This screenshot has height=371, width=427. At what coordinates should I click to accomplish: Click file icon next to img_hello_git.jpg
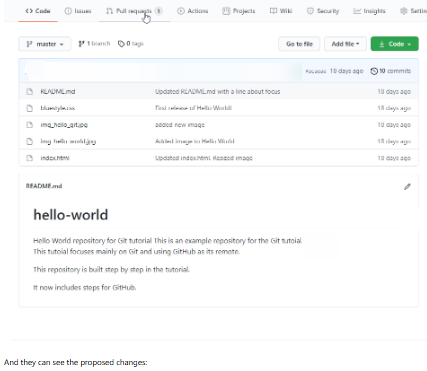tap(30, 125)
